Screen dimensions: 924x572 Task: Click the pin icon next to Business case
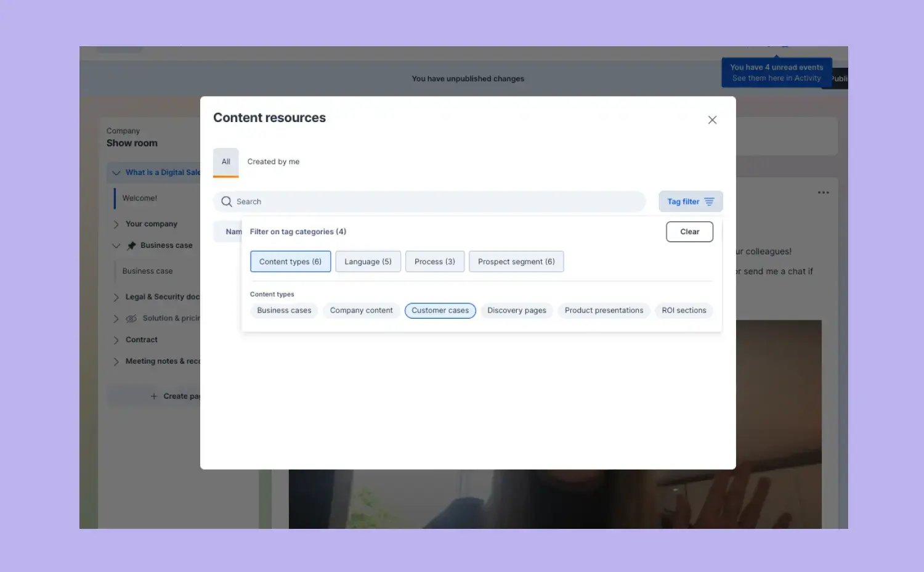point(131,245)
